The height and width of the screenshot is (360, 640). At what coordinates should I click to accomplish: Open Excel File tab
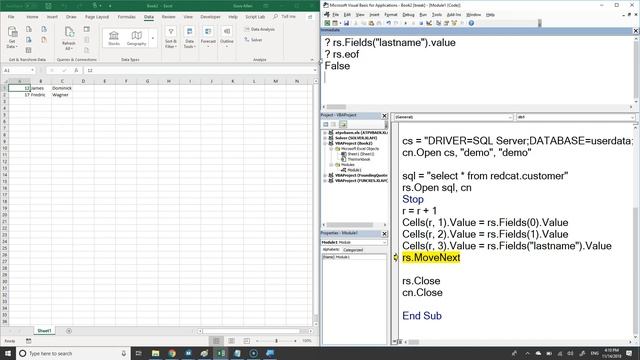click(11, 17)
